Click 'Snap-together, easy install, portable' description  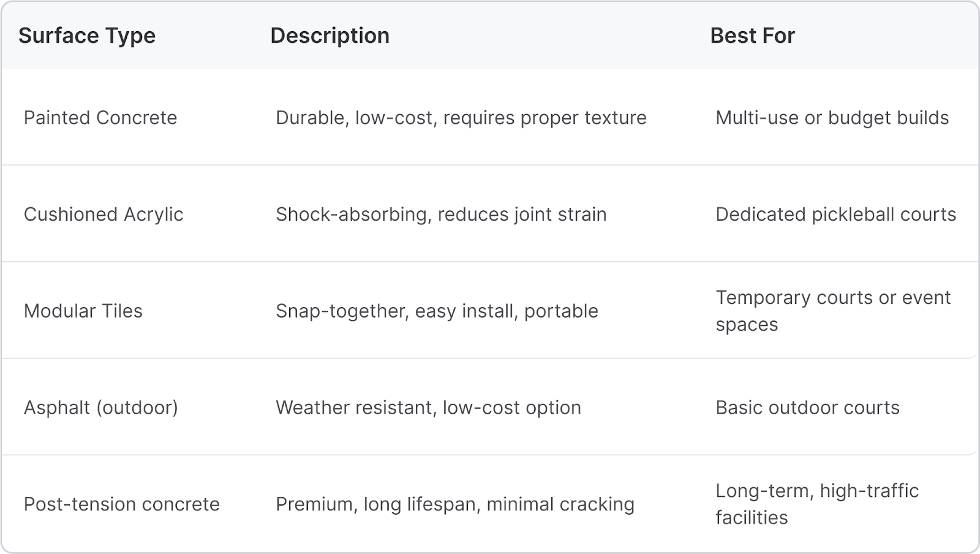437,311
